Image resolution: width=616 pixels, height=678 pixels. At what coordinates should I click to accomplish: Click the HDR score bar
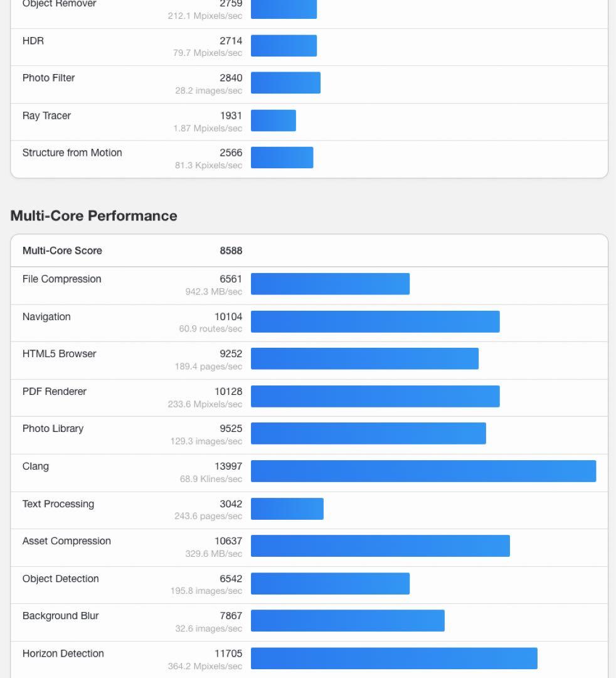click(284, 46)
